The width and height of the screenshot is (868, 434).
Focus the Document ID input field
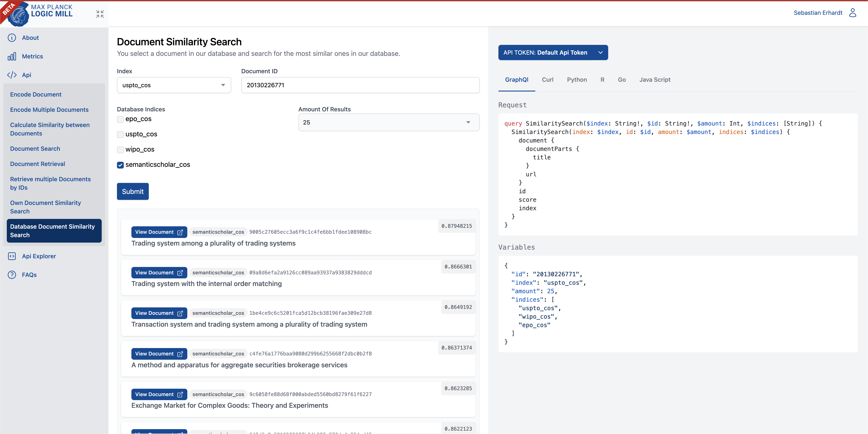click(x=360, y=85)
